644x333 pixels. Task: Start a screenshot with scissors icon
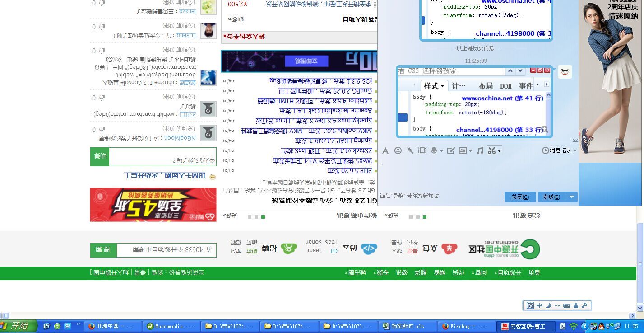click(x=492, y=150)
